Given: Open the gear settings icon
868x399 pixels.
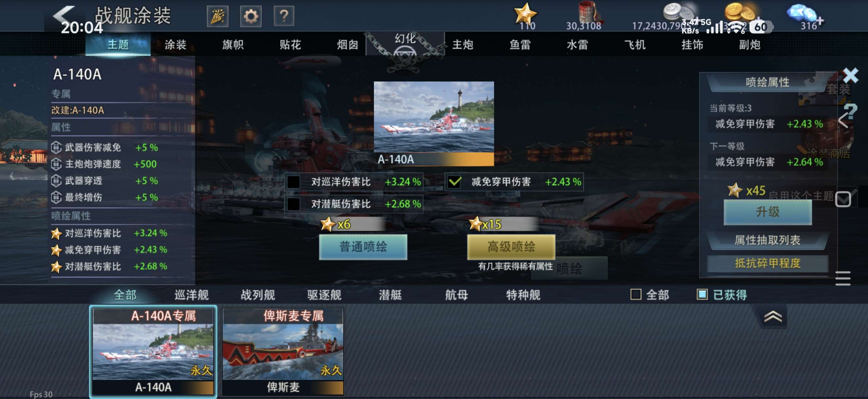Looking at the screenshot, I should tap(251, 16).
